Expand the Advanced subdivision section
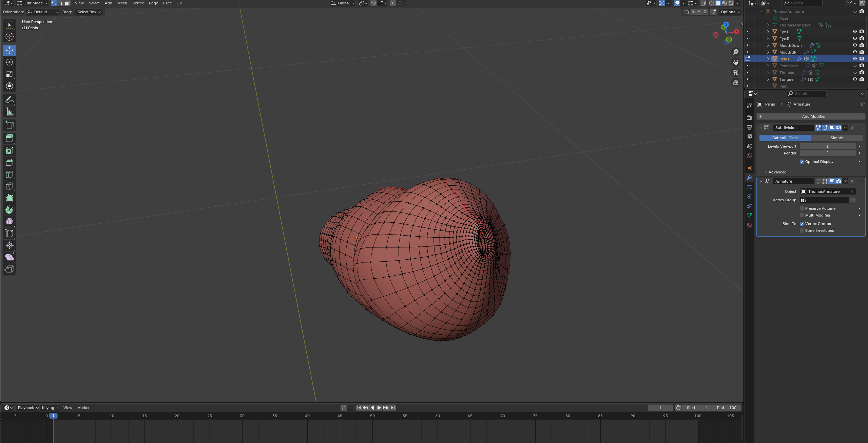 coord(777,172)
